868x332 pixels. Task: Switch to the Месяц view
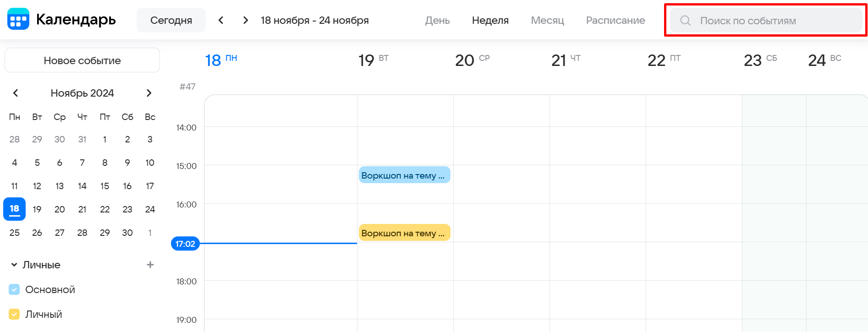(547, 21)
